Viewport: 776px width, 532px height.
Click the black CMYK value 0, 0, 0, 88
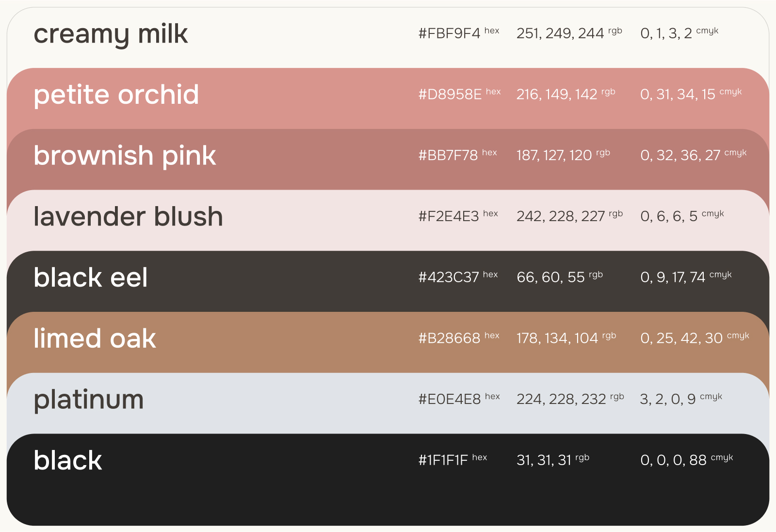click(x=673, y=460)
